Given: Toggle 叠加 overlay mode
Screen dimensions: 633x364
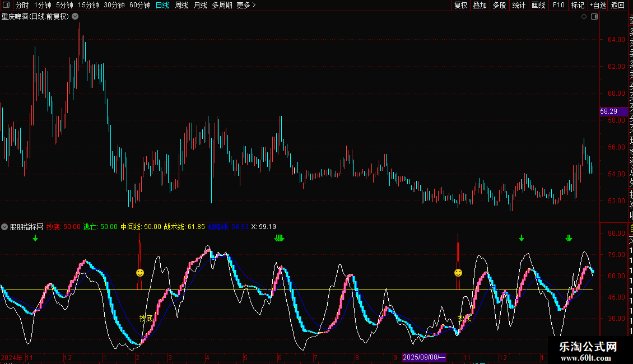Looking at the screenshot, I should click(480, 5).
